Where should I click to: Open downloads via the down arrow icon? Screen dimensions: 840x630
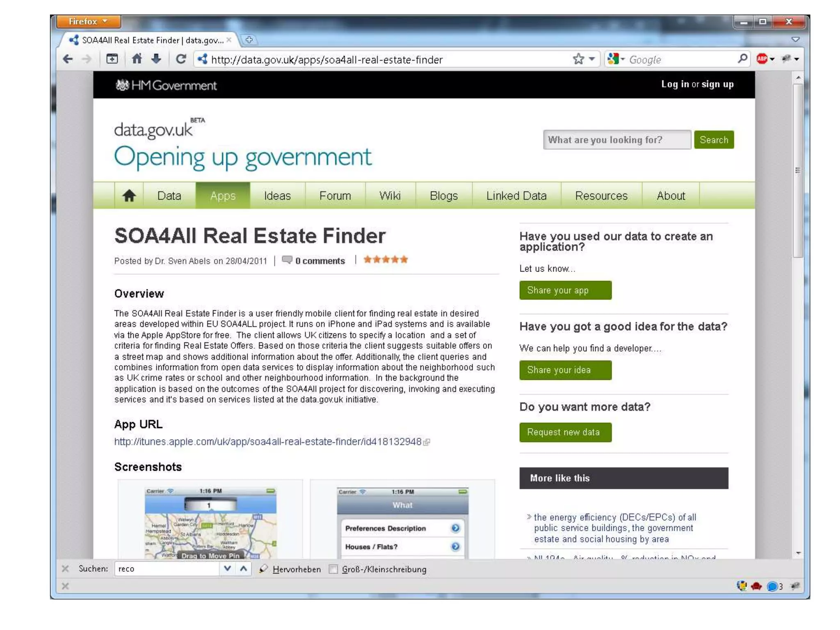(x=156, y=59)
